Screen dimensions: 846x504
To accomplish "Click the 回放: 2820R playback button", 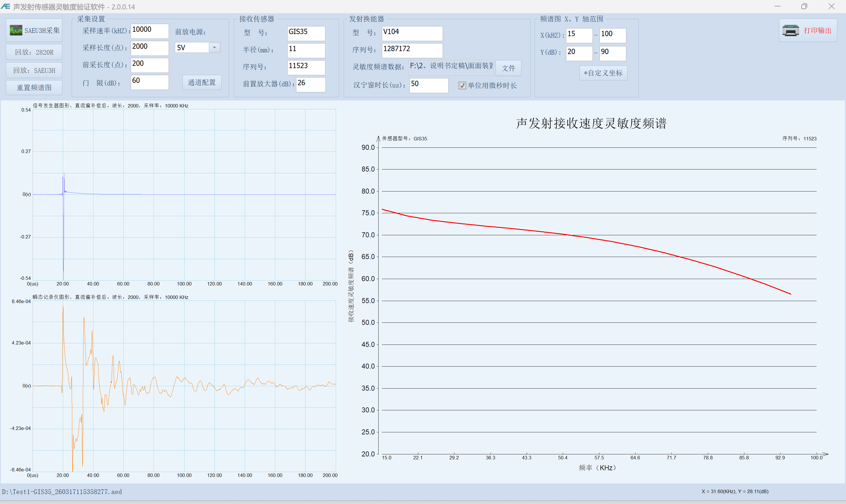I will pyautogui.click(x=34, y=52).
